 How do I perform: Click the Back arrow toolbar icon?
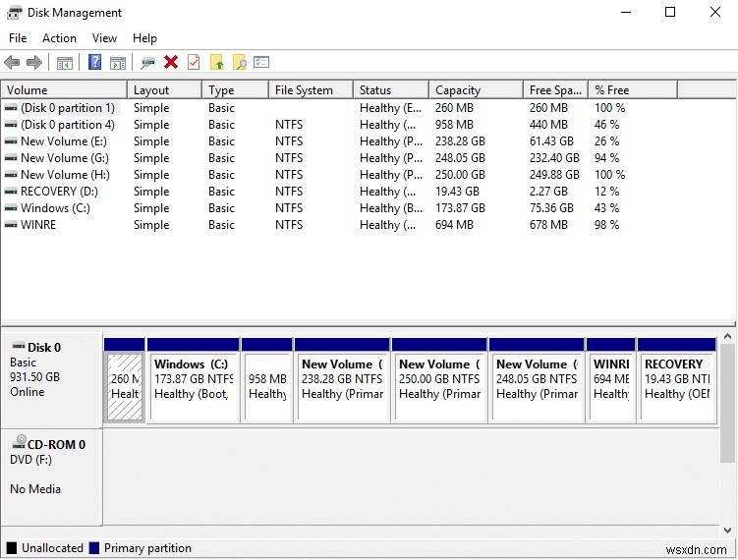click(x=12, y=63)
